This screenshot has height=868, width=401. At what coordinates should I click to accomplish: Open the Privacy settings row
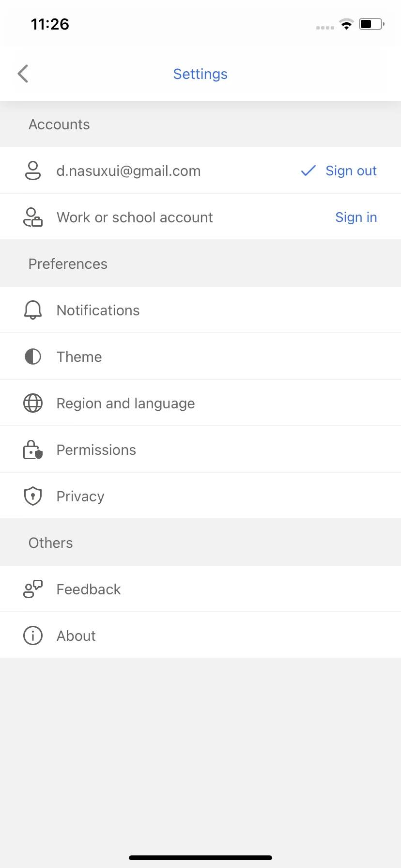click(200, 496)
